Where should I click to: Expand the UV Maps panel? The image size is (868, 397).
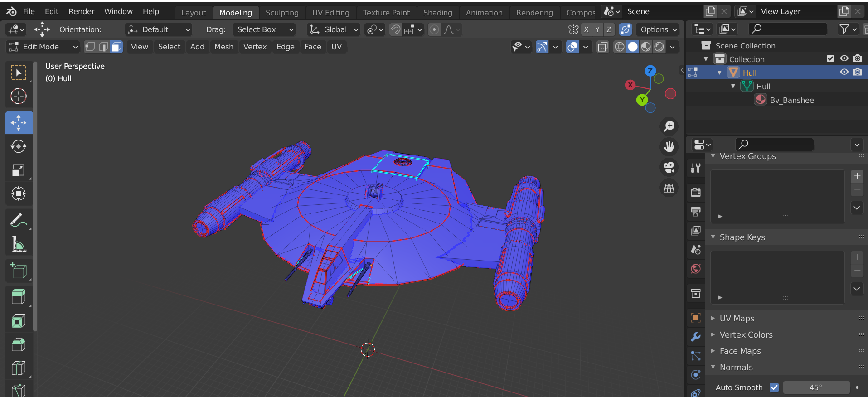click(713, 318)
